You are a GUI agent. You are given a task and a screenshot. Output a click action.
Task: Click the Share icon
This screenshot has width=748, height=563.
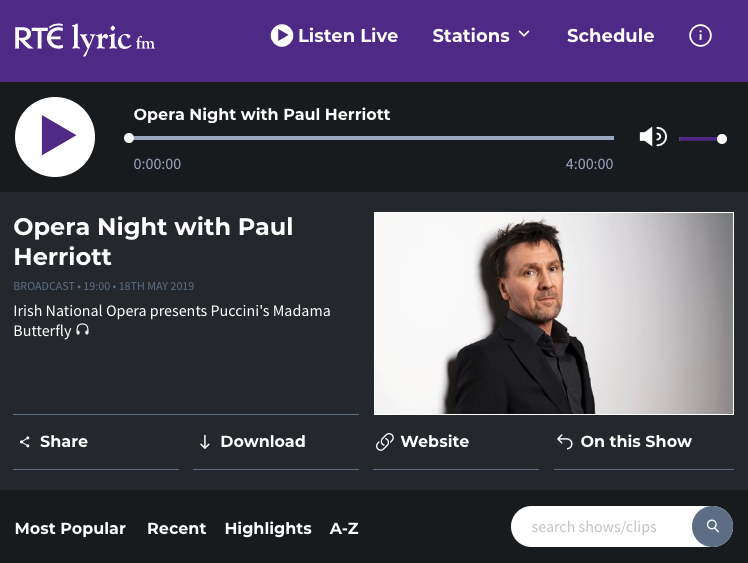coord(25,442)
